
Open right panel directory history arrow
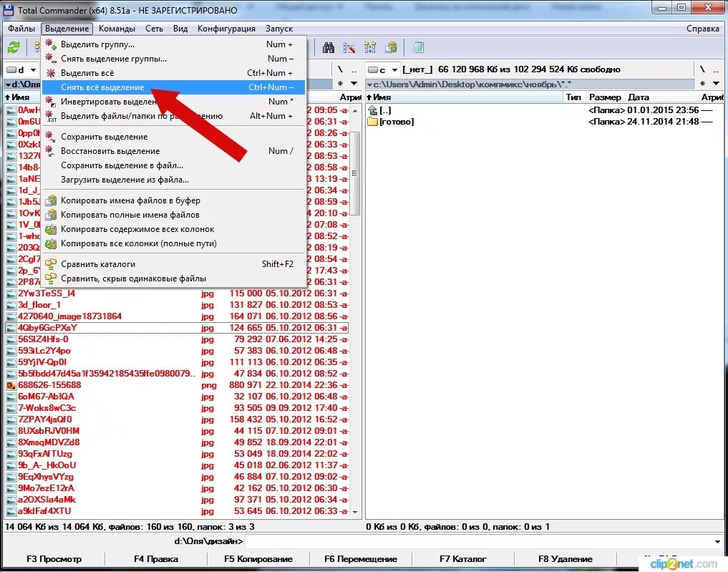(x=717, y=84)
